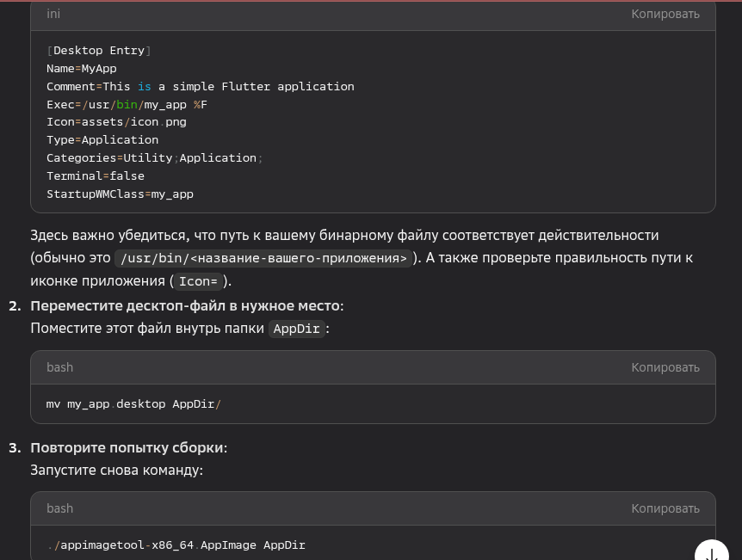
Task: Click the StartupWMClass=my_app line
Action: click(x=120, y=194)
